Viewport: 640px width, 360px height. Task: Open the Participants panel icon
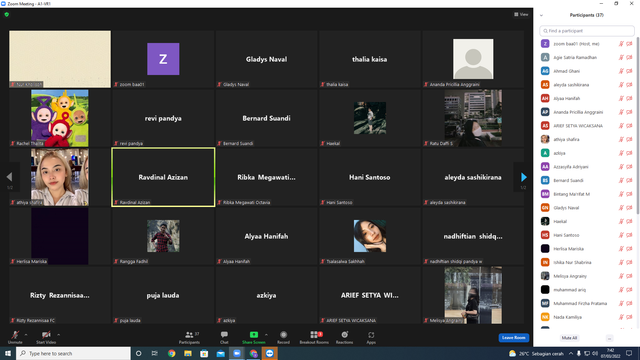click(x=189, y=335)
